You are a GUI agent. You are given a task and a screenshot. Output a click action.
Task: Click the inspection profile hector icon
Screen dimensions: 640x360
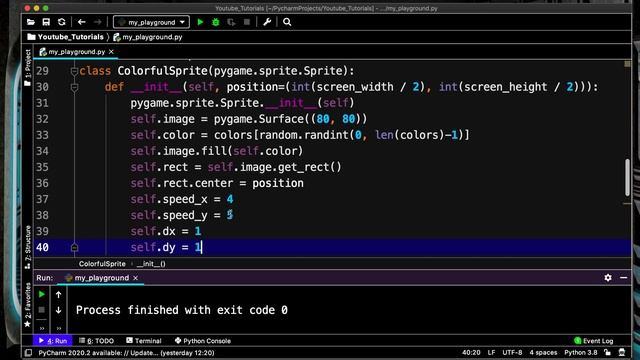[622, 353]
